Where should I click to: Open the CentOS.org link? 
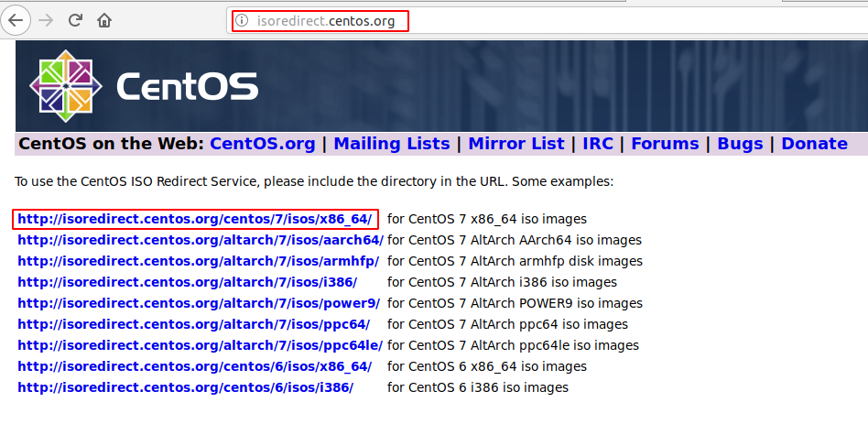pyautogui.click(x=262, y=144)
